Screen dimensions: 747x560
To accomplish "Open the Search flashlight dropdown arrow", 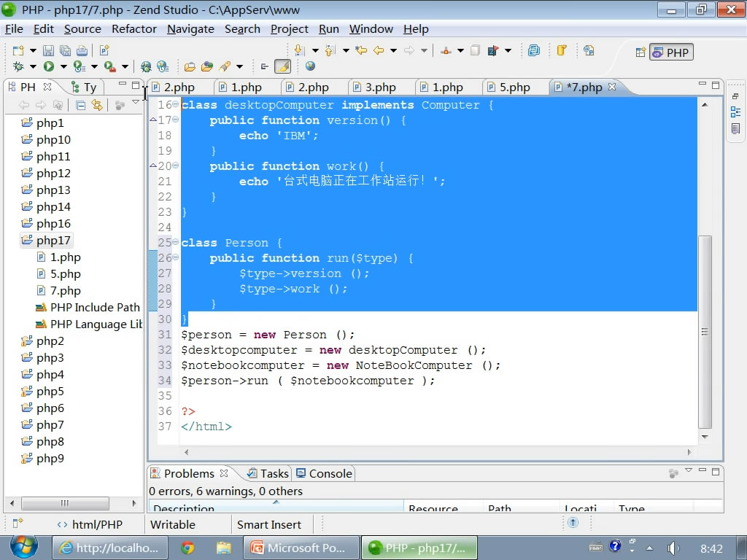I will pyautogui.click(x=239, y=66).
